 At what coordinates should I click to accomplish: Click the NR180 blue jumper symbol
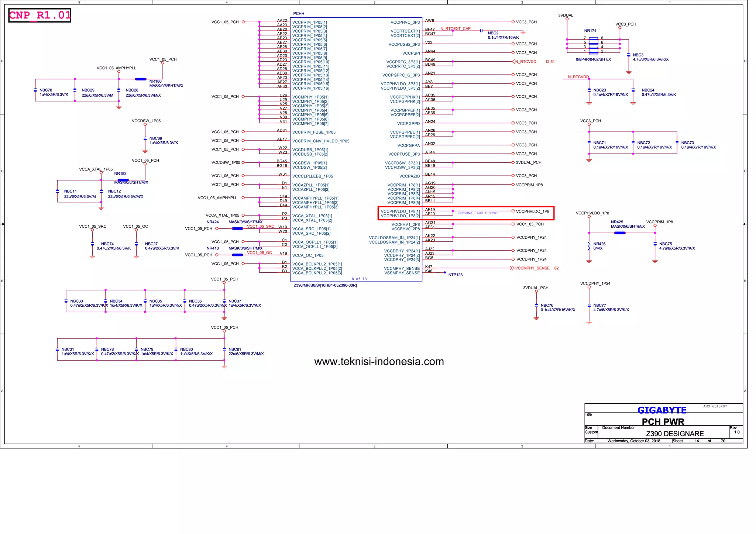coord(141,79)
